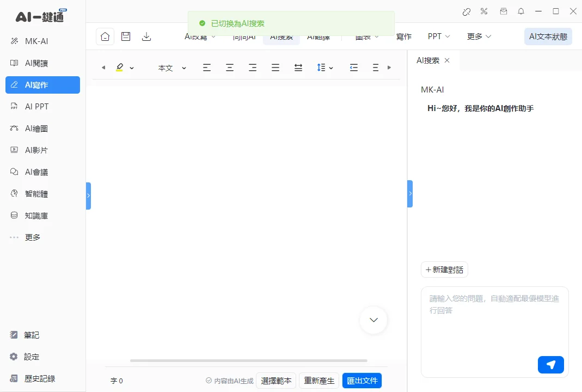582x392 pixels.
Task: Open the 本文 paragraph style dropdown
Action: pyautogui.click(x=172, y=68)
